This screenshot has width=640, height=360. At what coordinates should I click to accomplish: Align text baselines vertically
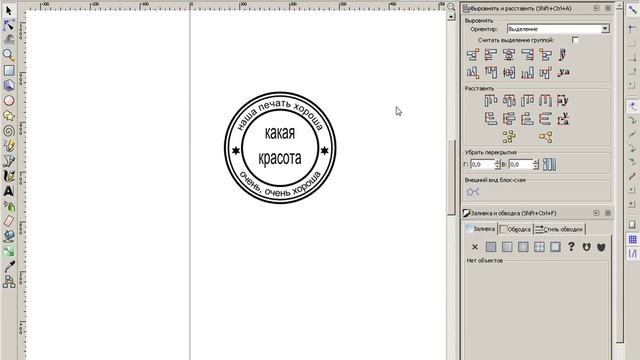tap(563, 73)
